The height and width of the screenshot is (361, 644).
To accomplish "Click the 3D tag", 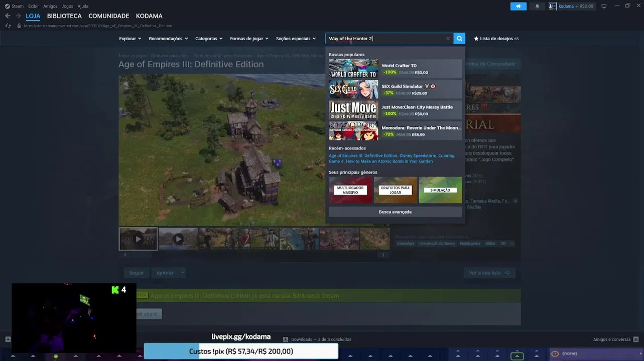I will [x=503, y=243].
